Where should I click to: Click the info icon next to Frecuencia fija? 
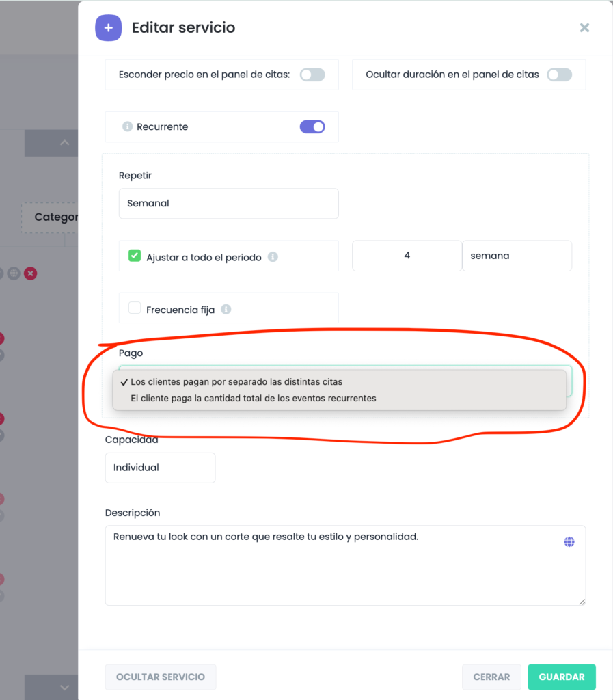pos(226,310)
